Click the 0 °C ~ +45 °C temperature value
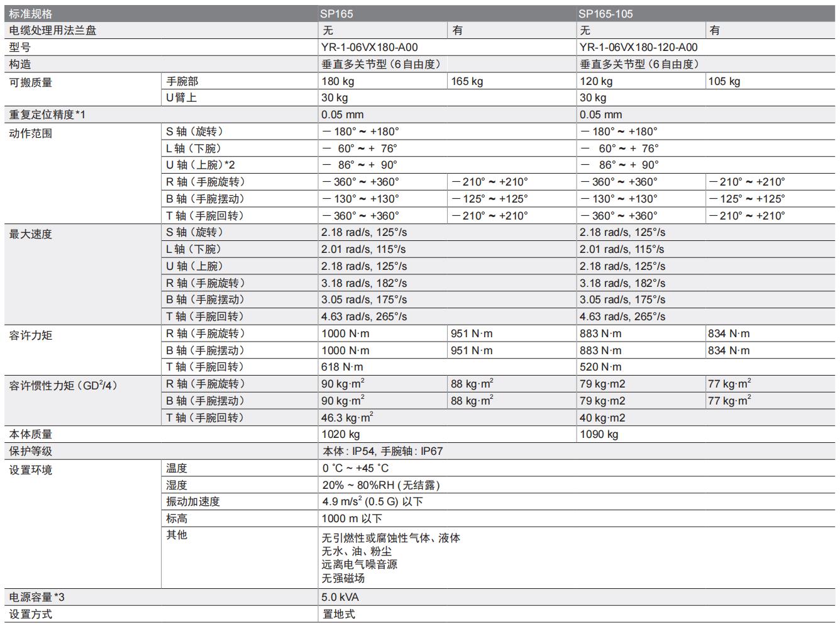 coord(356,468)
